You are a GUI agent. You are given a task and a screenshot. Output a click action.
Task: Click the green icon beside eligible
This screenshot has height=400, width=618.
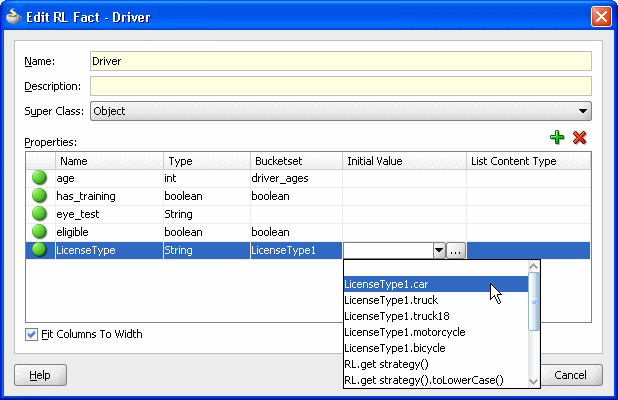pos(39,232)
